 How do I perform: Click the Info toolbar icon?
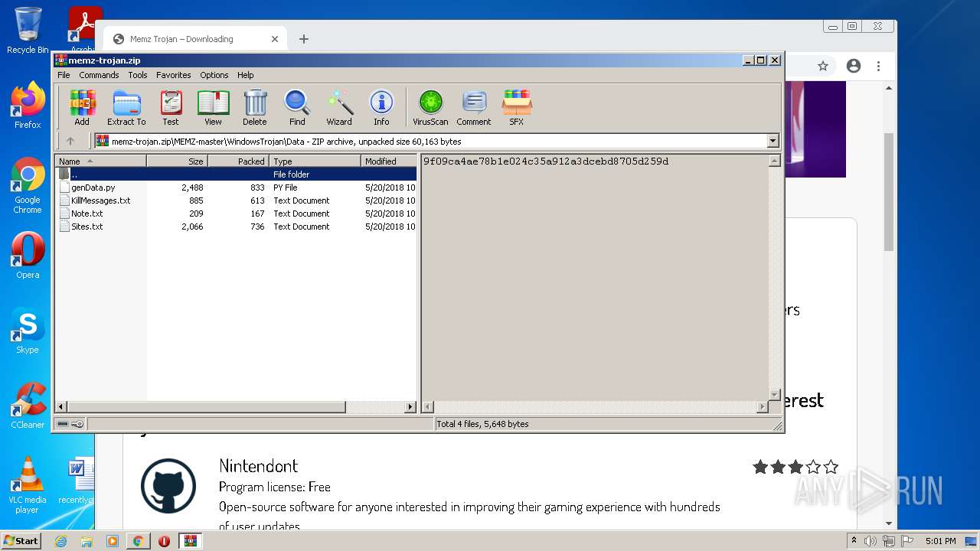pos(381,108)
